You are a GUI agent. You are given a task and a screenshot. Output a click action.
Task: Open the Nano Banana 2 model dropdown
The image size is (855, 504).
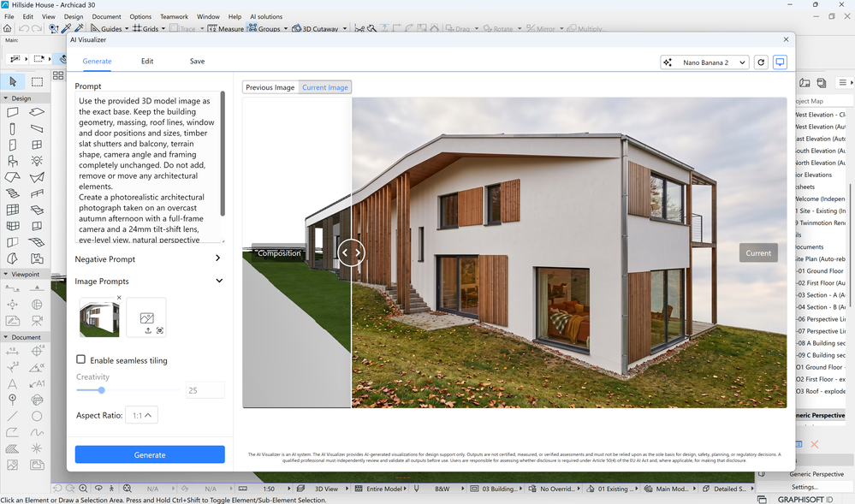click(704, 62)
